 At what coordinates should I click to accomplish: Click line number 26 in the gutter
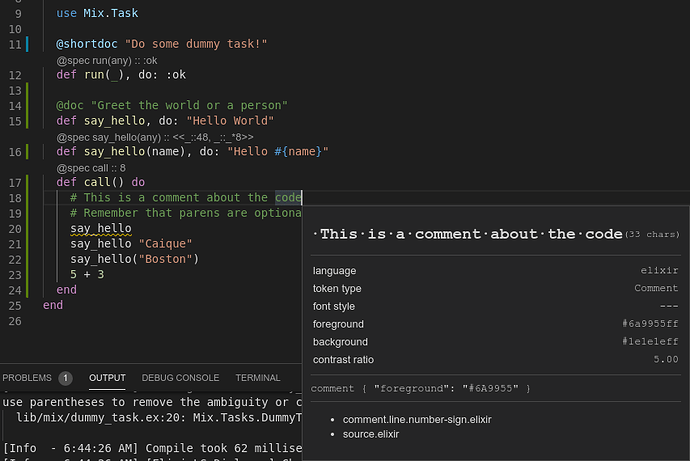click(15, 321)
